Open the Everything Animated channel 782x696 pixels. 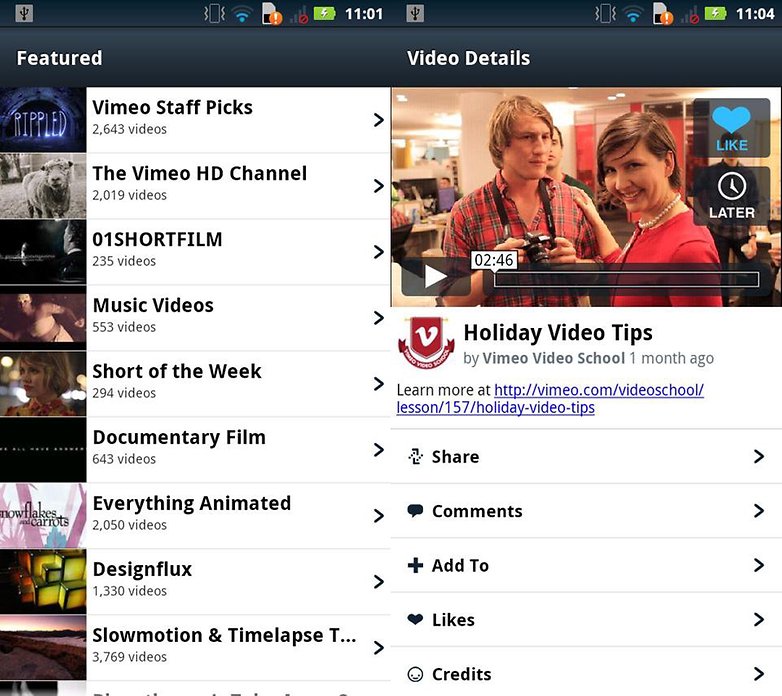[x=195, y=516]
